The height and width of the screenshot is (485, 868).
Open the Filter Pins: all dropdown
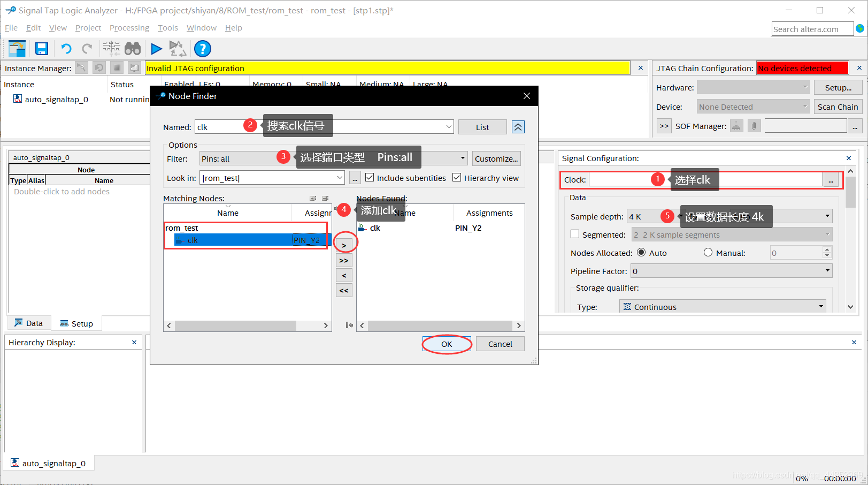pyautogui.click(x=463, y=158)
